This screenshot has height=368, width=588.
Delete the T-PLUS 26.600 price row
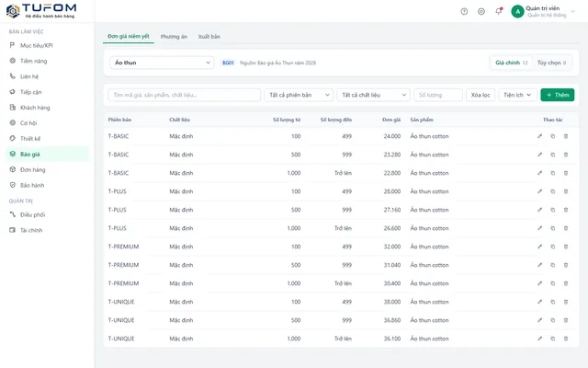[566, 228]
